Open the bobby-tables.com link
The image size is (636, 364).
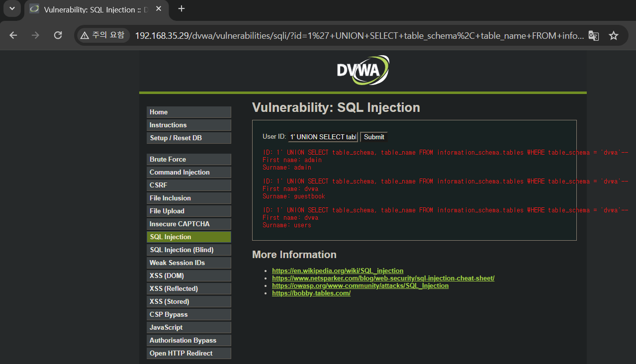(311, 293)
